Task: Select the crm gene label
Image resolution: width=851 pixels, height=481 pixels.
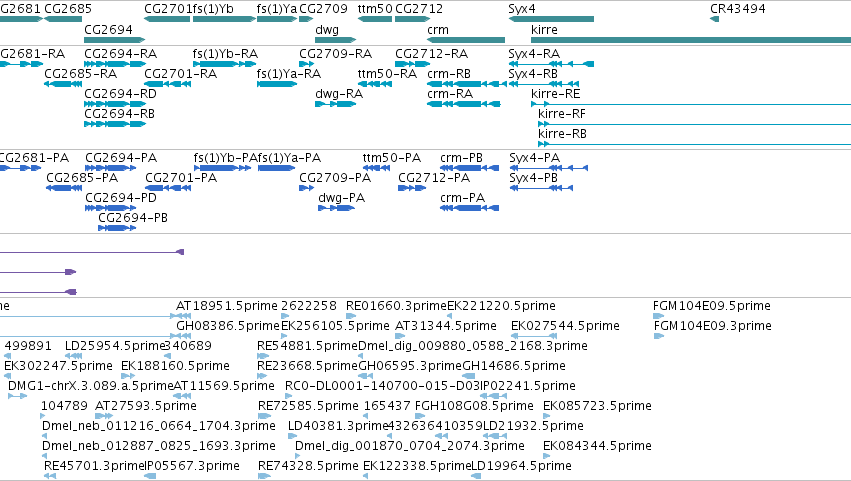Action: pyautogui.click(x=438, y=29)
